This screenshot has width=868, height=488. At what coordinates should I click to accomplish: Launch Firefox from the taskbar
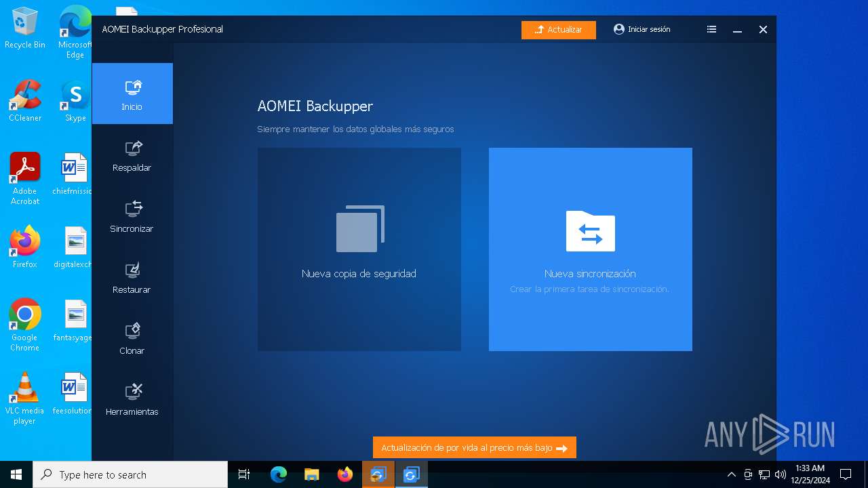[345, 474]
